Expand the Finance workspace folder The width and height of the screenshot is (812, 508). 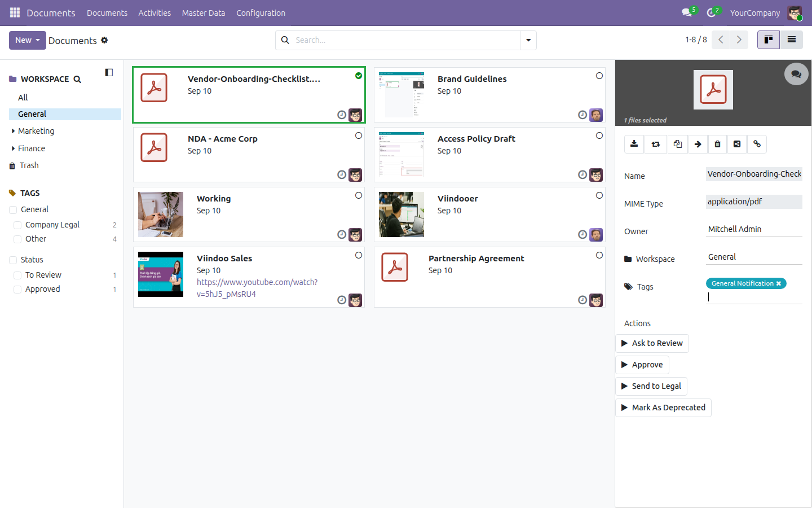(x=14, y=148)
